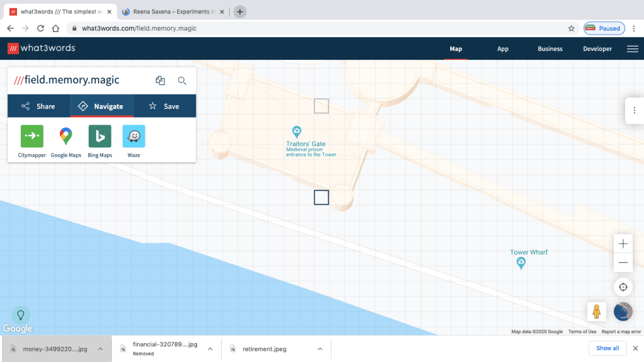Click Show all downloads button
Image resolution: width=644 pixels, height=362 pixels.
coord(607,348)
